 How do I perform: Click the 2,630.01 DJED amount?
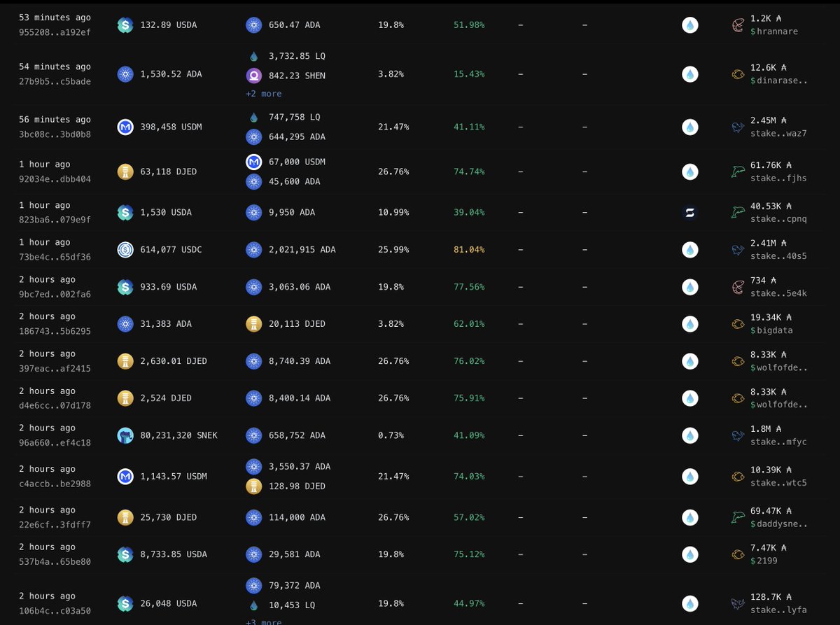coord(174,361)
